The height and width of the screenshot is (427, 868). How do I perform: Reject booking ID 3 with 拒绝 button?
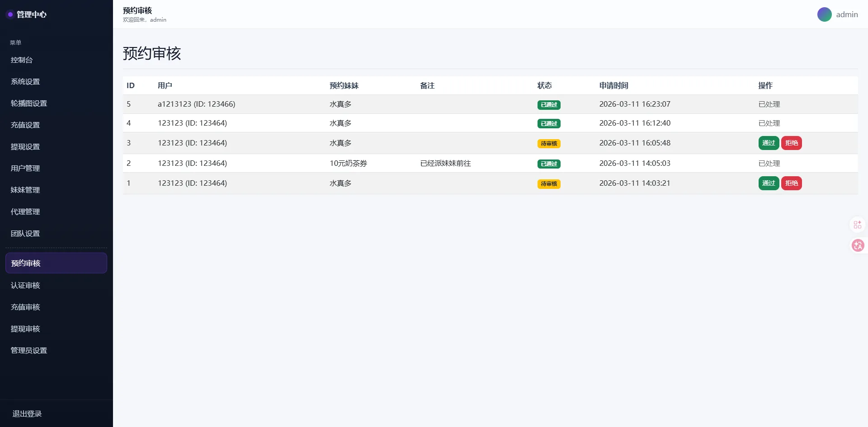(x=791, y=143)
